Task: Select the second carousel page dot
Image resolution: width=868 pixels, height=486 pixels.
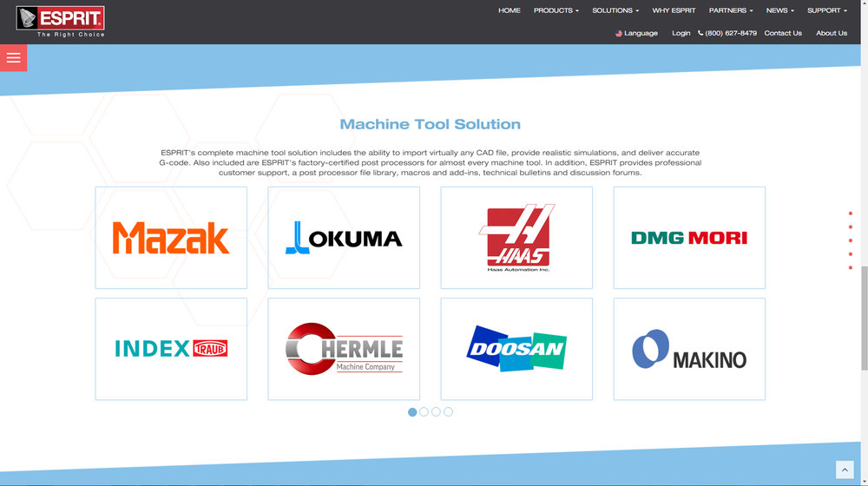Action: [424, 412]
